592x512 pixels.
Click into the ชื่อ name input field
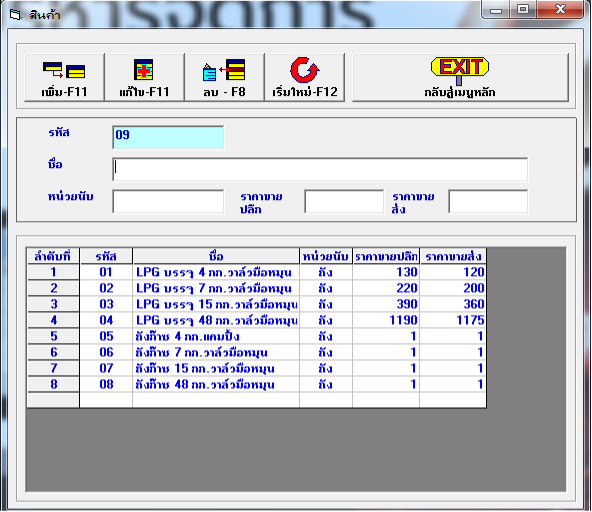click(320, 169)
